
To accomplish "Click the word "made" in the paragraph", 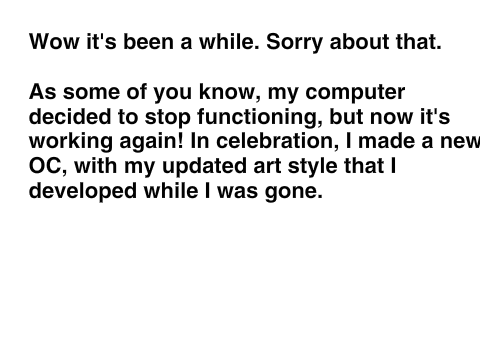I will (x=386, y=141).
